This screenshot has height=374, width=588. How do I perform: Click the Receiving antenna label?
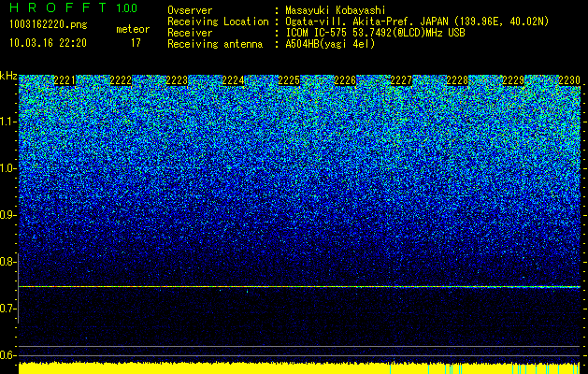point(215,44)
